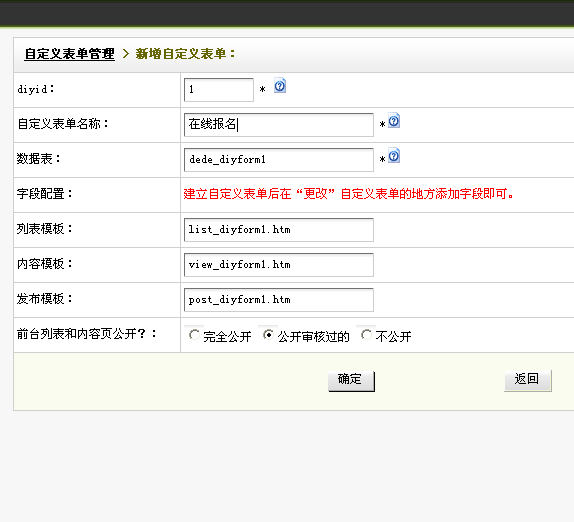Image resolution: width=574 pixels, height=522 pixels.
Task: Click the 列表模板 list_diyform1.htm field
Action: coord(279,230)
